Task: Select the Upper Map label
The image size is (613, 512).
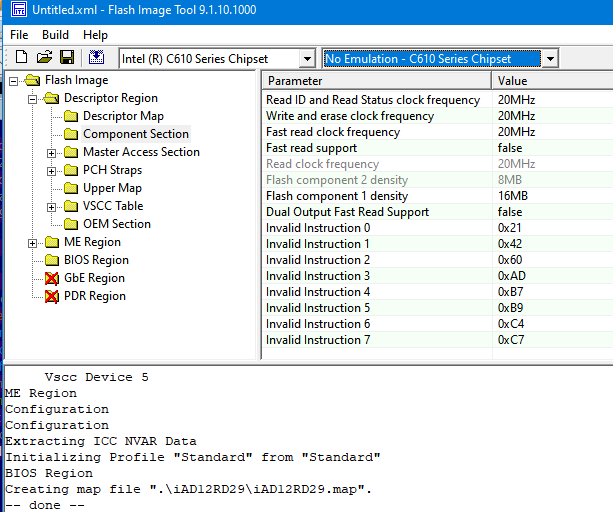Action: (x=113, y=188)
